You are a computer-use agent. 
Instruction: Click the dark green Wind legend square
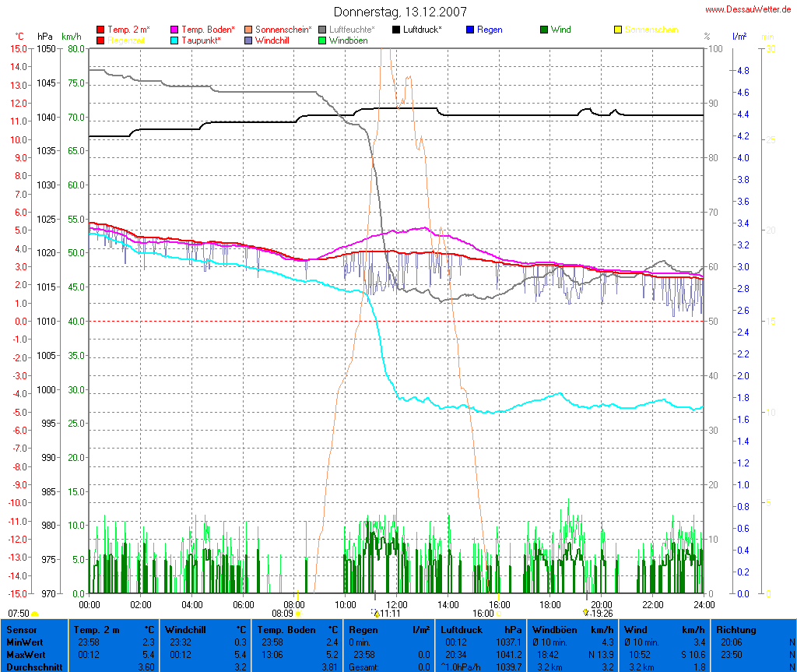(544, 30)
